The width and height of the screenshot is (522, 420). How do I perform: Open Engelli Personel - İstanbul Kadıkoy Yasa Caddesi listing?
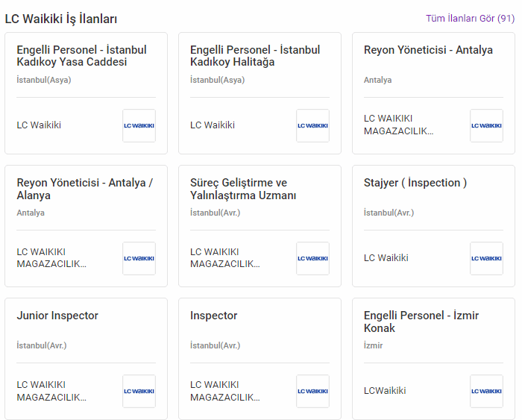pyautogui.click(x=81, y=56)
